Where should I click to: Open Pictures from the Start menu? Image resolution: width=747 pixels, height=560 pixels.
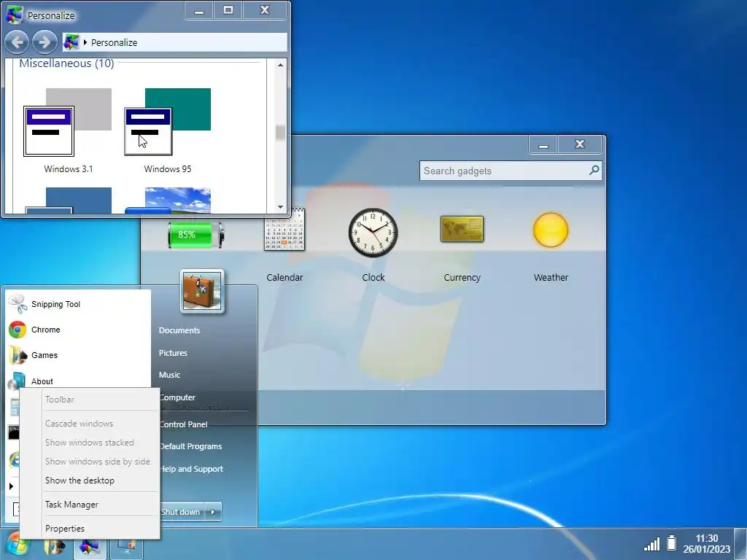click(173, 353)
